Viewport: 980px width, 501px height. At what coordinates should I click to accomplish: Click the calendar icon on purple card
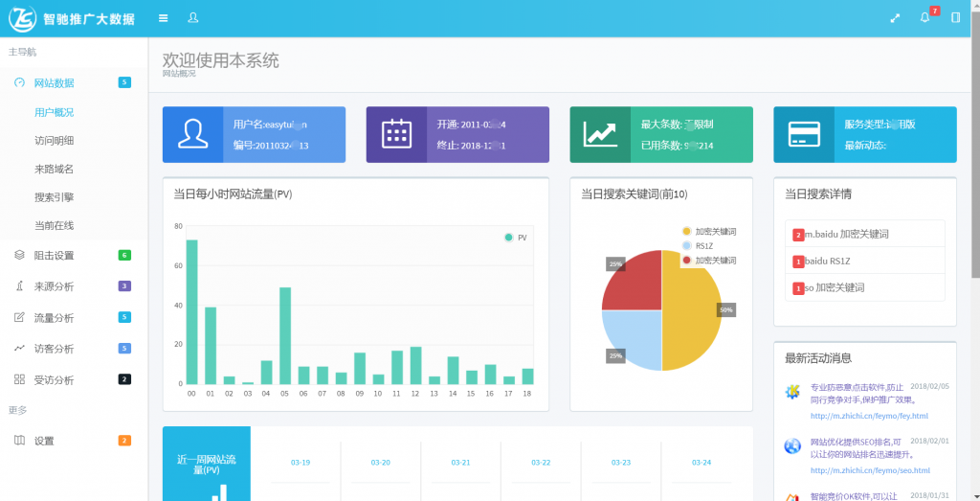point(396,134)
